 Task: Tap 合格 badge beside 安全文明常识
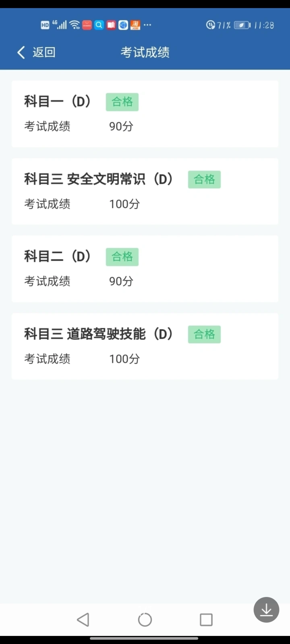[x=204, y=179]
